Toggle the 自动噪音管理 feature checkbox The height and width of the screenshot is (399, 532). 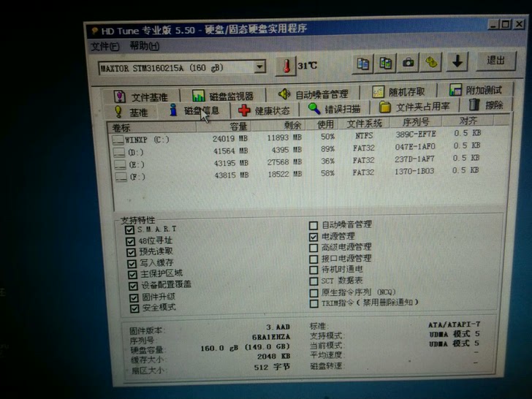click(313, 225)
